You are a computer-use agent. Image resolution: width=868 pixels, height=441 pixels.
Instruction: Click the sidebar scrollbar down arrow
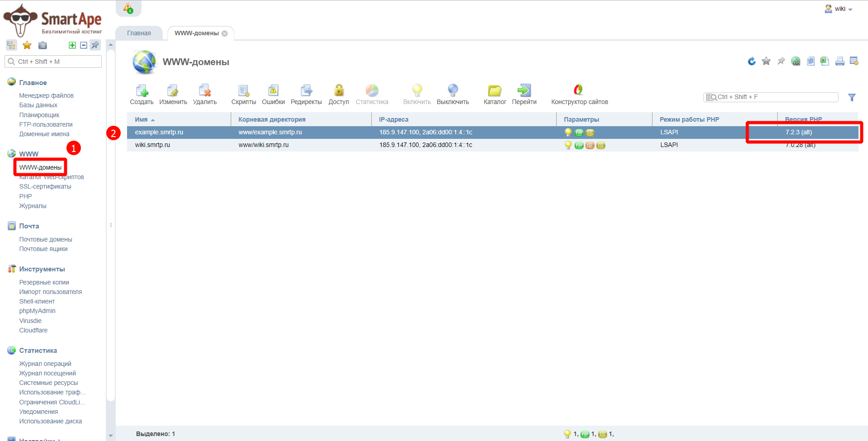111,436
